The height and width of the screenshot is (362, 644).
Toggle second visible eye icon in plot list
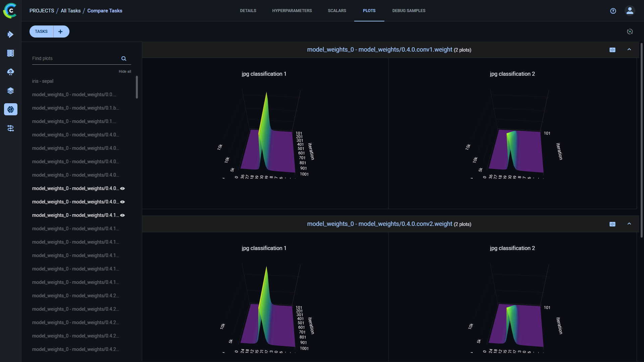pos(122,202)
